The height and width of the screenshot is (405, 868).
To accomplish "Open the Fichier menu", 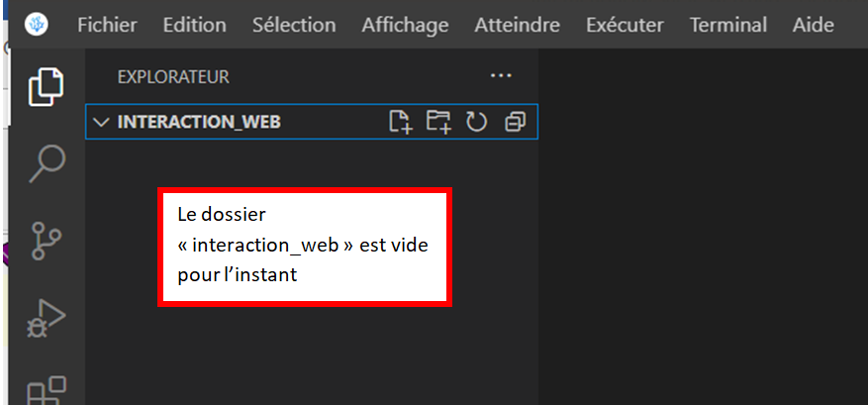I will tap(107, 26).
